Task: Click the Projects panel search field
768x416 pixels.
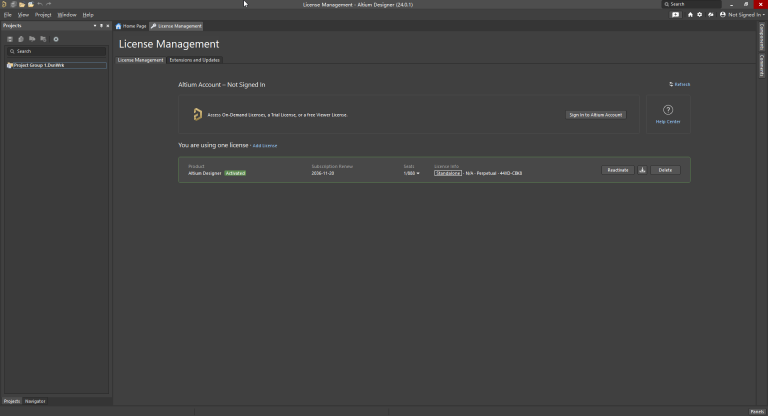Action: click(56, 51)
